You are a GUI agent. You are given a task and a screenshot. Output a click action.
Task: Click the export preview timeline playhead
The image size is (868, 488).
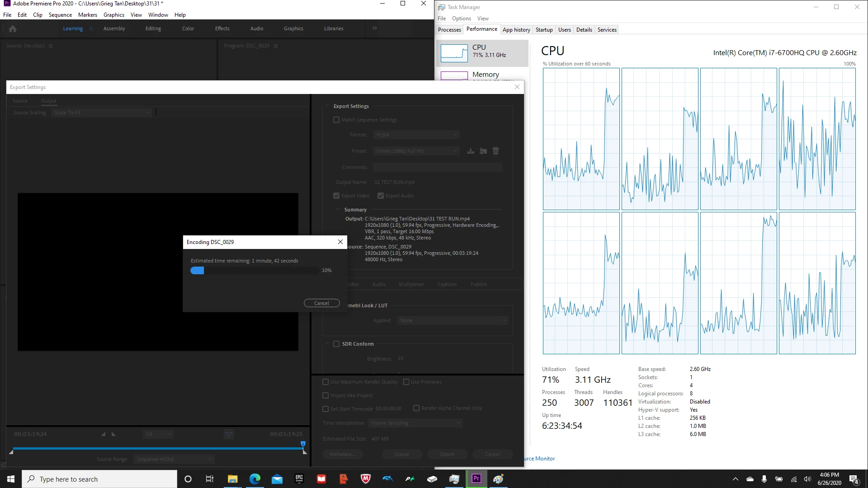click(x=303, y=444)
